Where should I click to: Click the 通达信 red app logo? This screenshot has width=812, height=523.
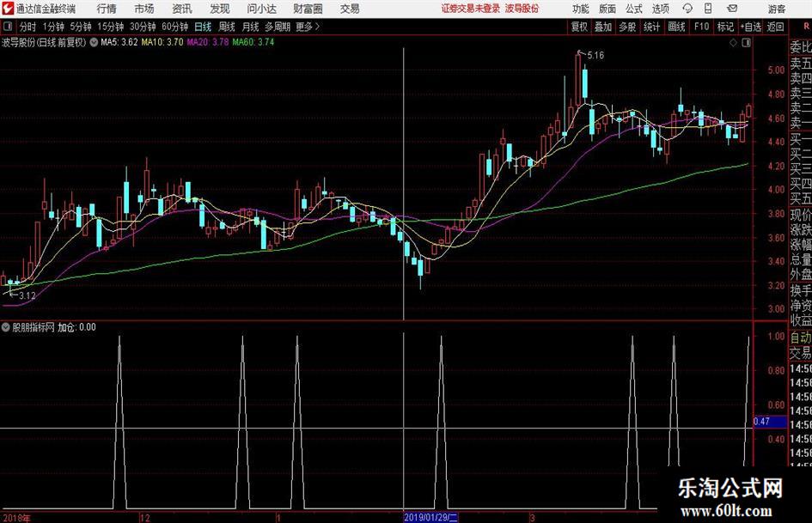coord(8,9)
